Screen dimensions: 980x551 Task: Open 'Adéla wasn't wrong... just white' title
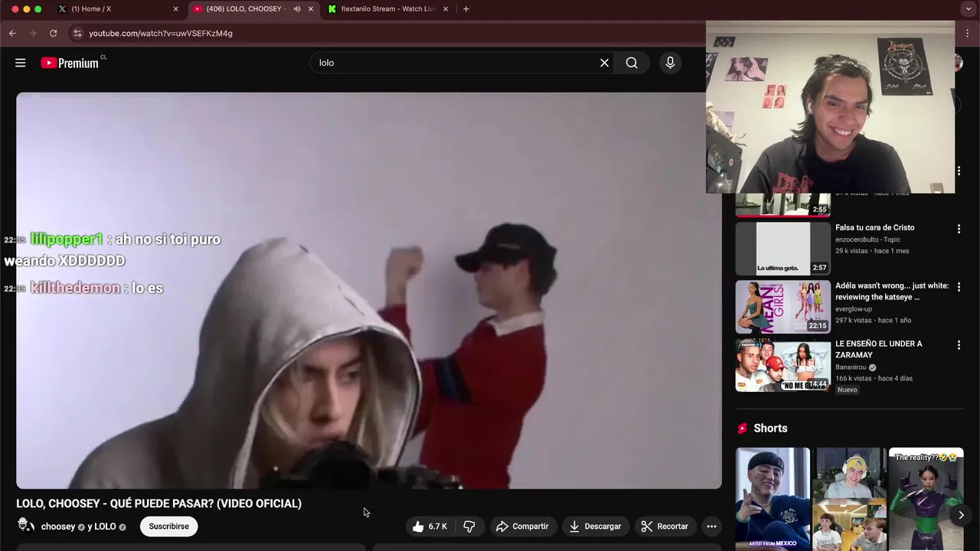pos(892,291)
